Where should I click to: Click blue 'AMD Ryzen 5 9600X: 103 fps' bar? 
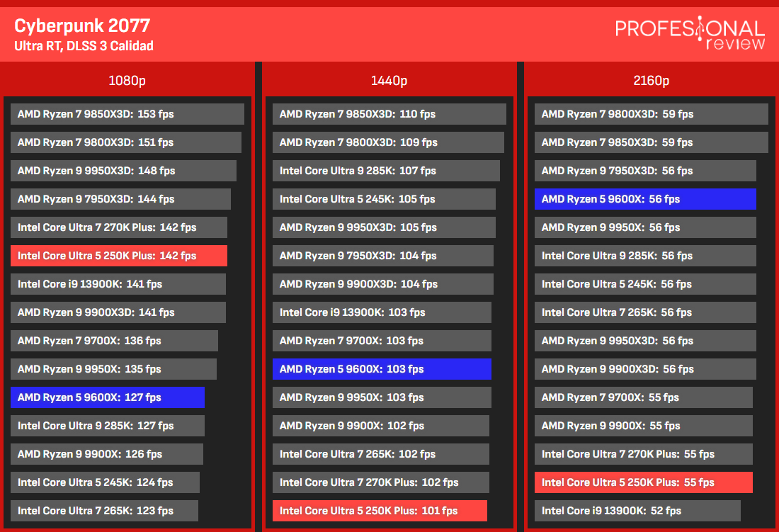pyautogui.click(x=382, y=368)
